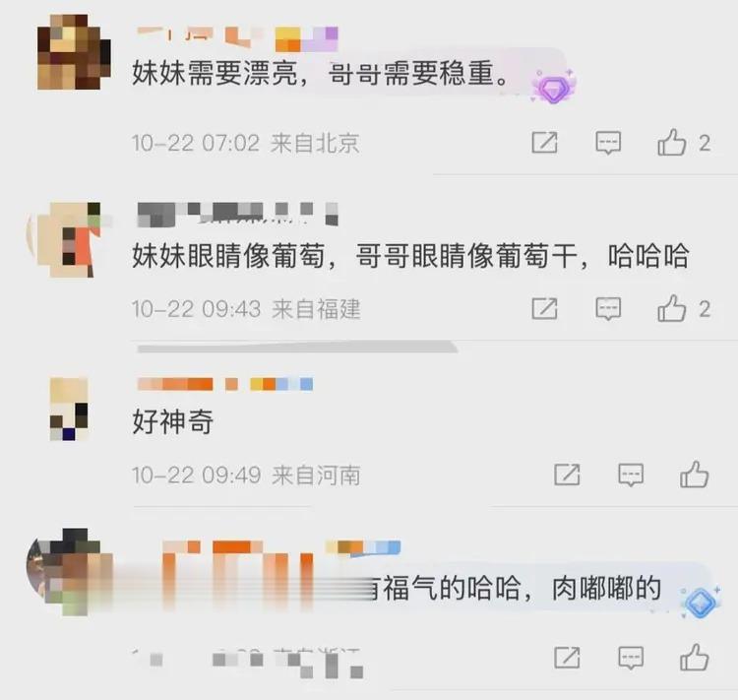Repost the 肉嘟嘟的 comment
Screen dimensions: 738x700
click(567, 658)
